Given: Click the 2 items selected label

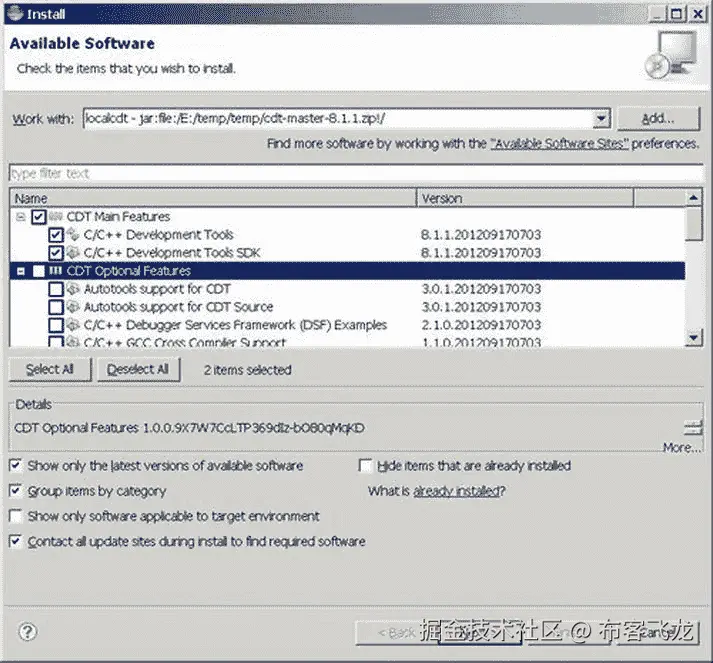Looking at the screenshot, I should click(x=247, y=370).
